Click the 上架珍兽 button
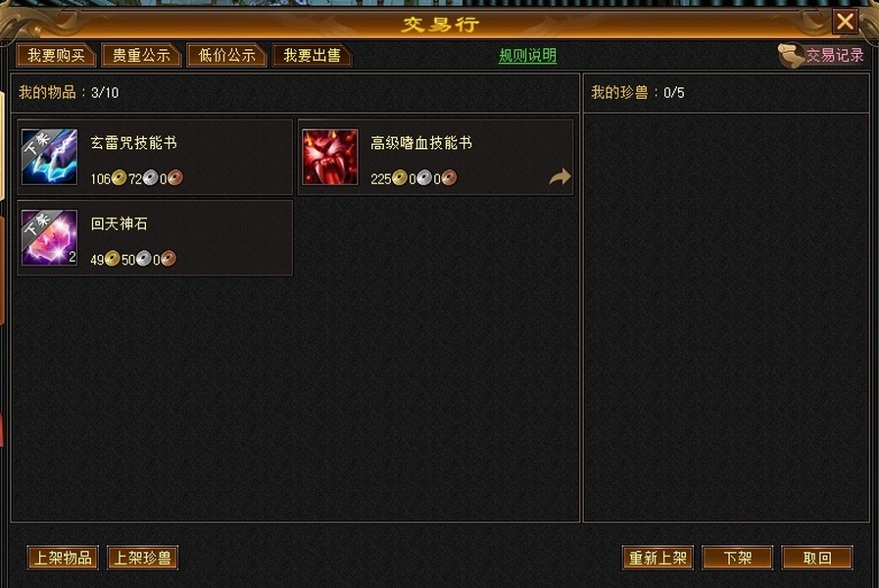Image resolution: width=879 pixels, height=588 pixels. pyautogui.click(x=142, y=558)
